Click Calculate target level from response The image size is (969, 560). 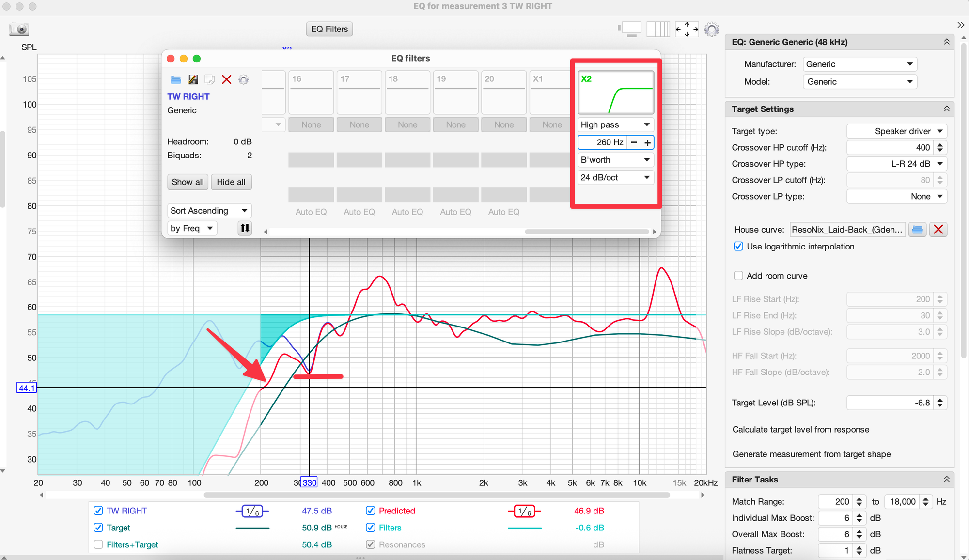tap(800, 430)
